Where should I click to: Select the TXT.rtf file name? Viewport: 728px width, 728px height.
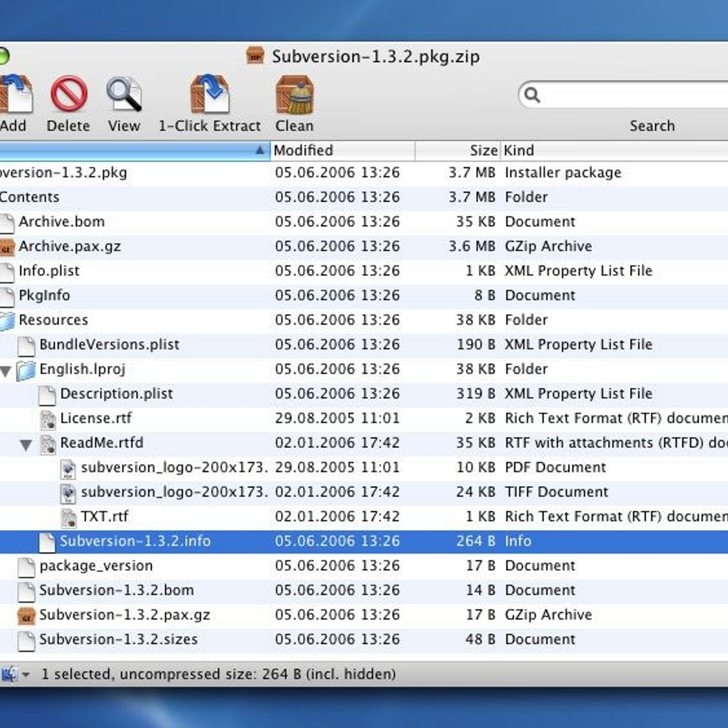pos(105,516)
